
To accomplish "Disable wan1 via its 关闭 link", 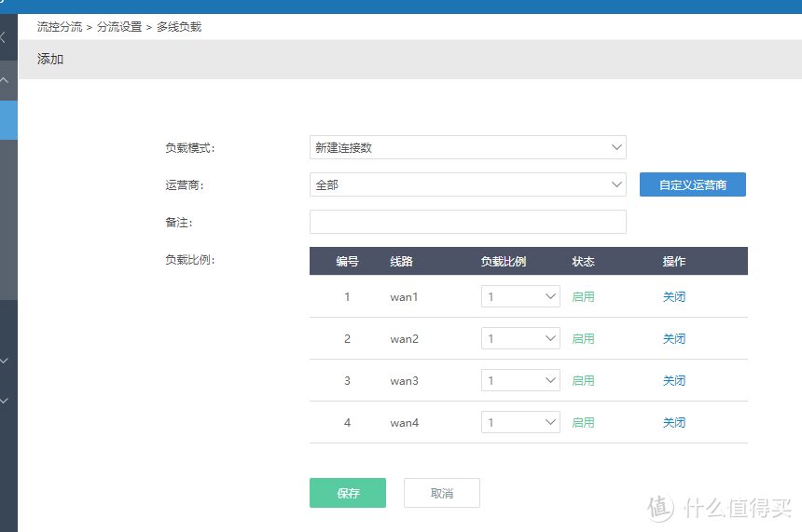I will tap(674, 297).
